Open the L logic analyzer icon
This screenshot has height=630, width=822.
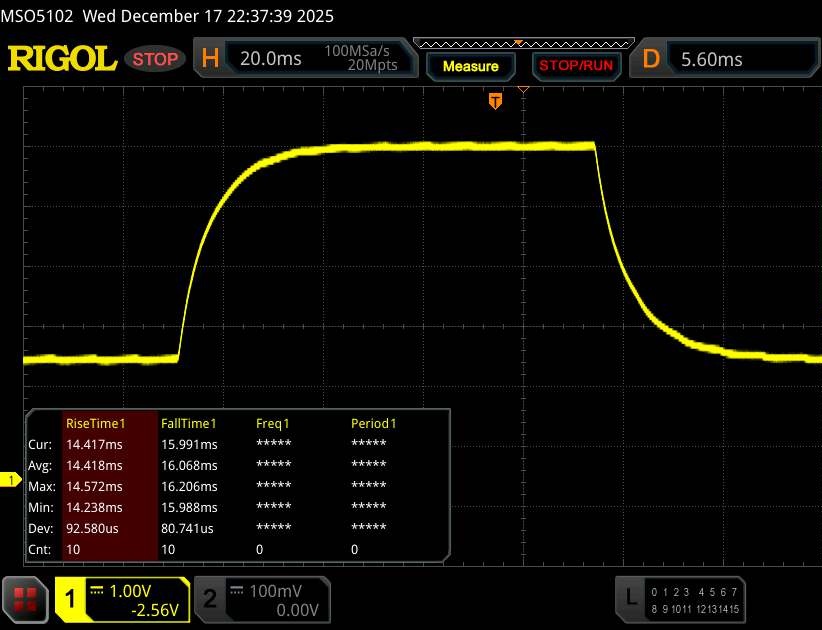pyautogui.click(x=630, y=598)
